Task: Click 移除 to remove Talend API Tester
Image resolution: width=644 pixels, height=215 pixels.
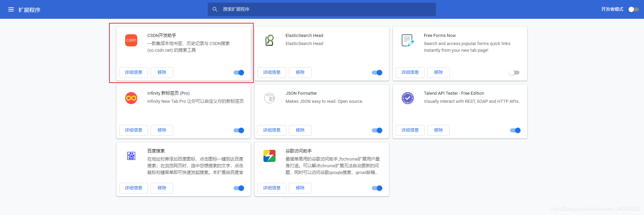Action: tap(438, 130)
